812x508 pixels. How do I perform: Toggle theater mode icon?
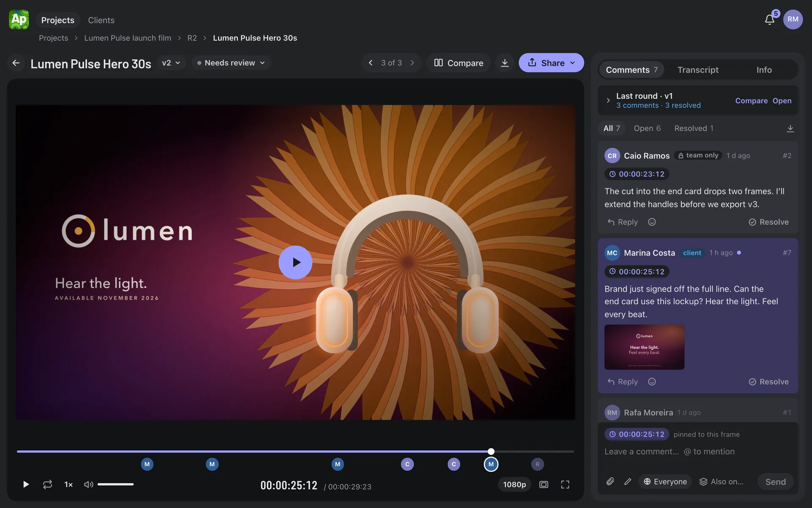544,484
